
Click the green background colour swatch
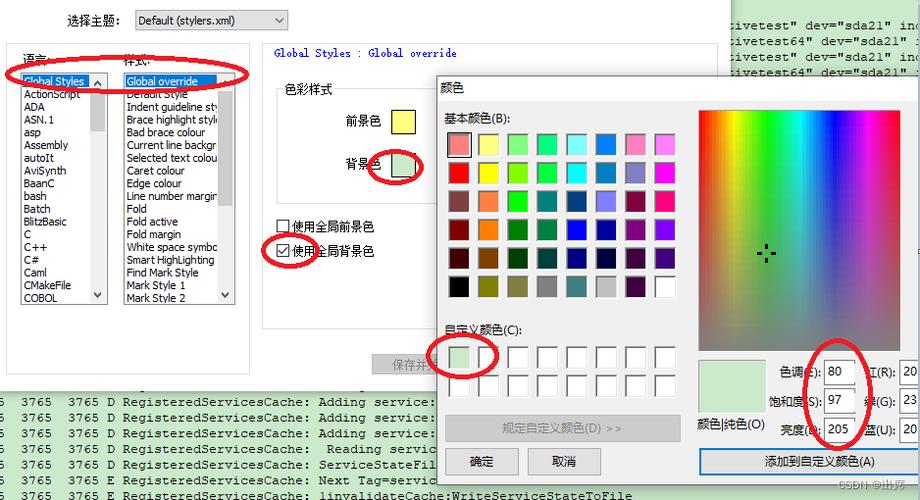[404, 164]
